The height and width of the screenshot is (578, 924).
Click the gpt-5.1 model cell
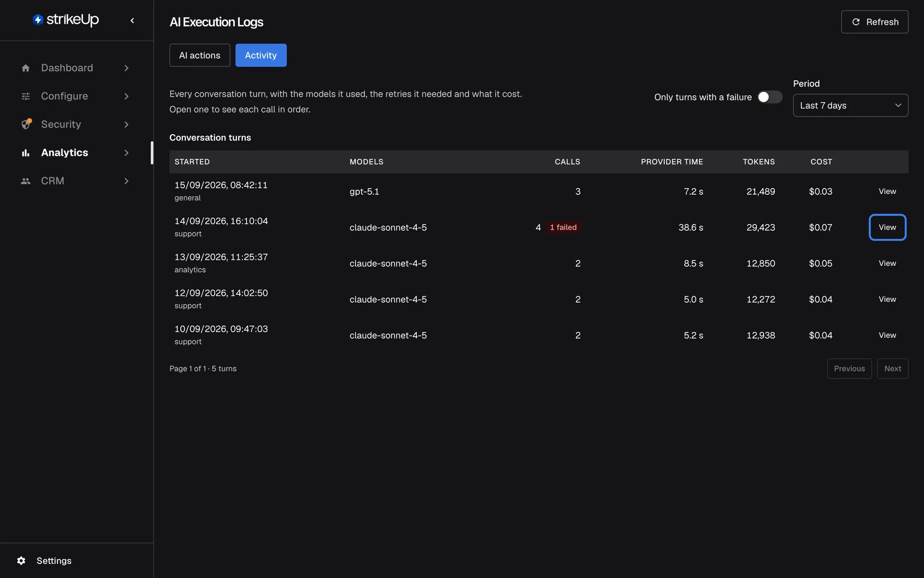[x=364, y=191]
